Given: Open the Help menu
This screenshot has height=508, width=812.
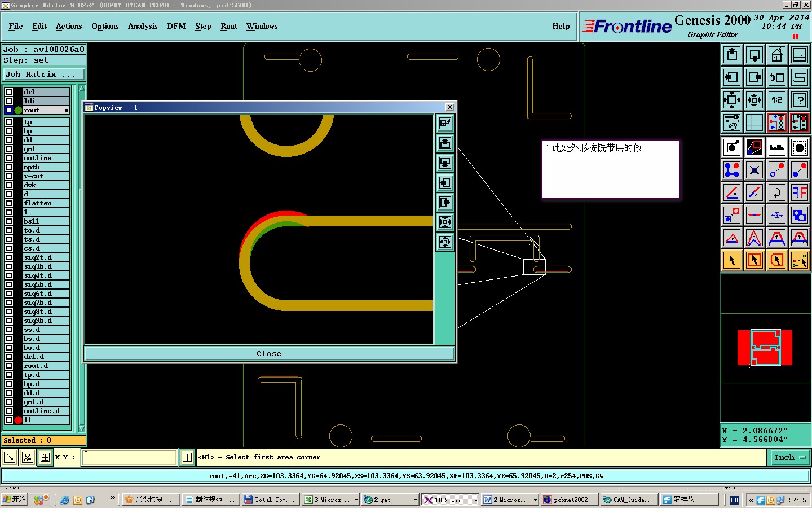Looking at the screenshot, I should click(561, 27).
